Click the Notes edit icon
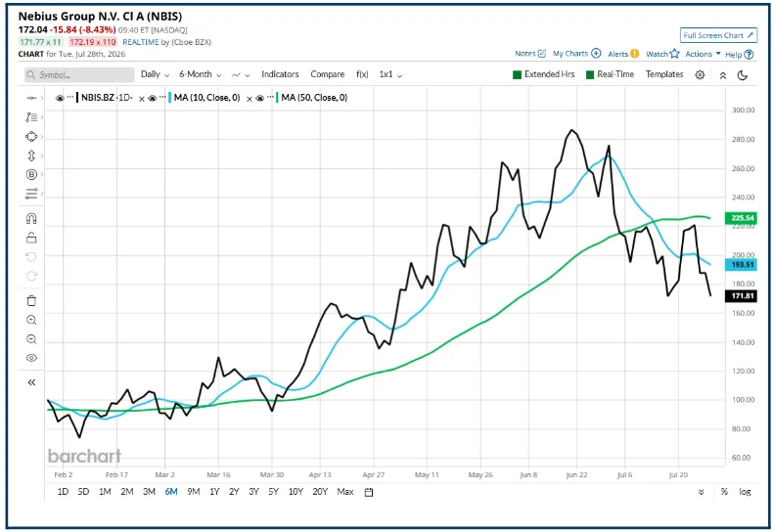Image resolution: width=774 pixels, height=532 pixels. coord(541,54)
